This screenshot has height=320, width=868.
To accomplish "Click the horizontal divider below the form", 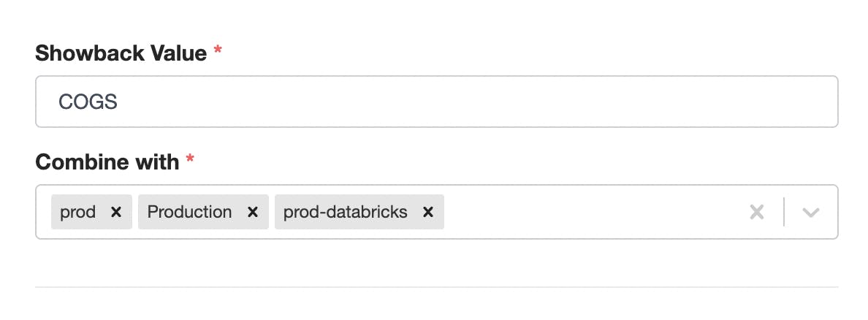I will (436, 286).
